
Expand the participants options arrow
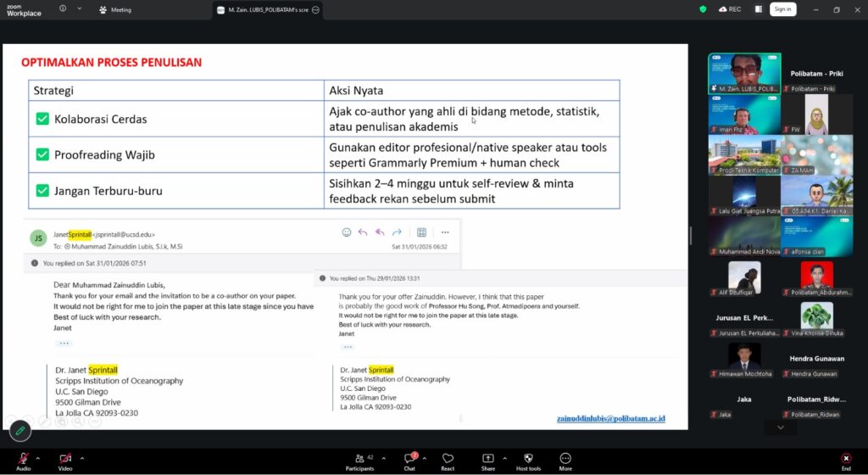click(x=382, y=457)
